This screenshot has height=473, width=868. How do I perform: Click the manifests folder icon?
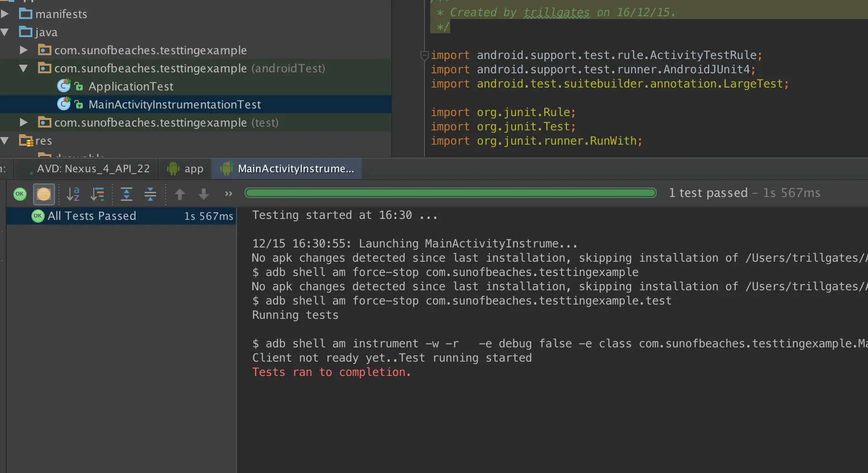(26, 14)
